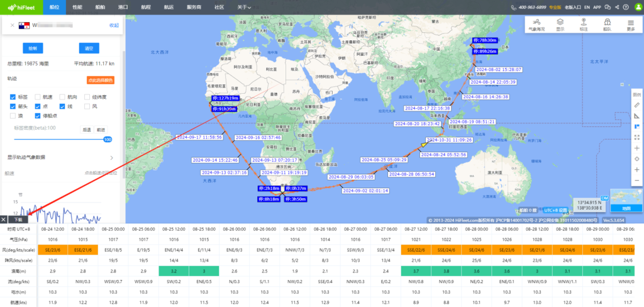Close the weather data table panel

(4, 220)
